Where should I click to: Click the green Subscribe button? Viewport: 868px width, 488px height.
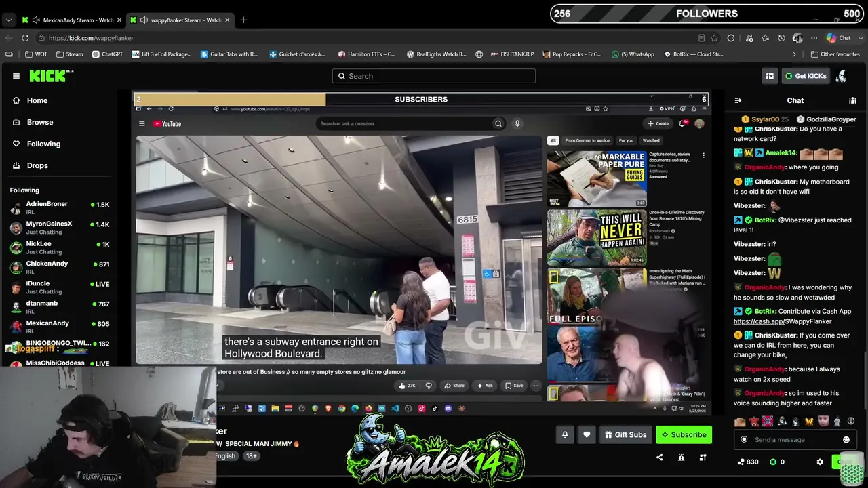(x=684, y=434)
